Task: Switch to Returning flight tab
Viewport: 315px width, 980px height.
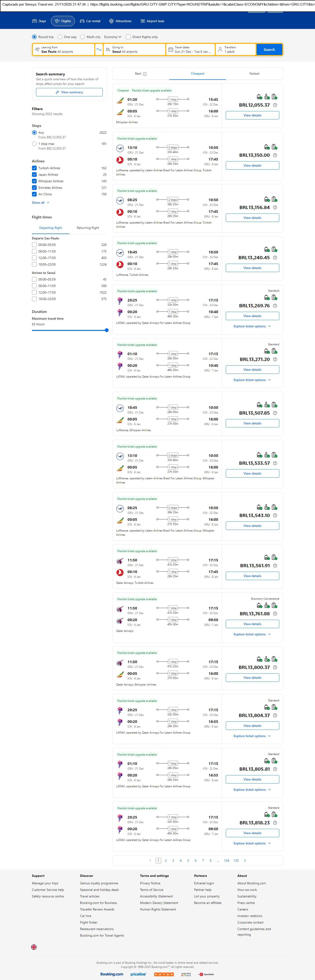Action: click(x=88, y=228)
